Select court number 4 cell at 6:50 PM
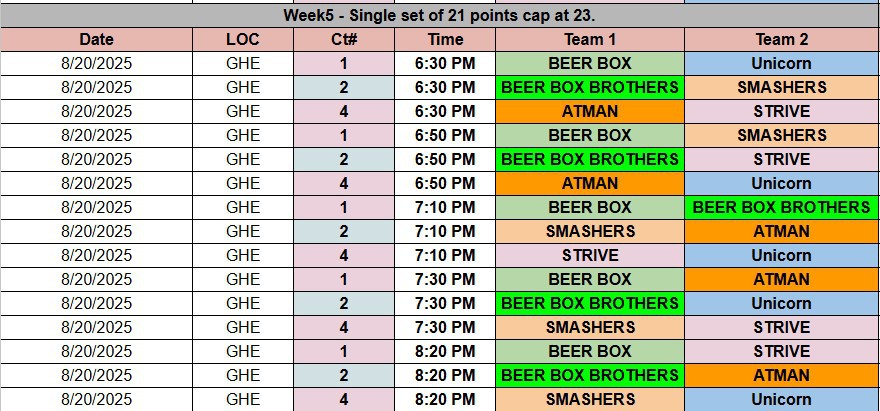 tap(344, 184)
